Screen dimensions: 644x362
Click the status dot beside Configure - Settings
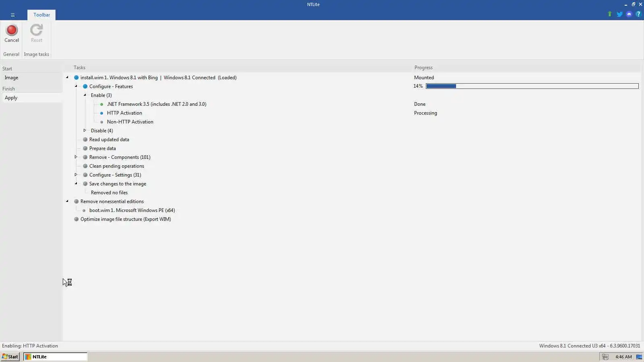click(85, 175)
